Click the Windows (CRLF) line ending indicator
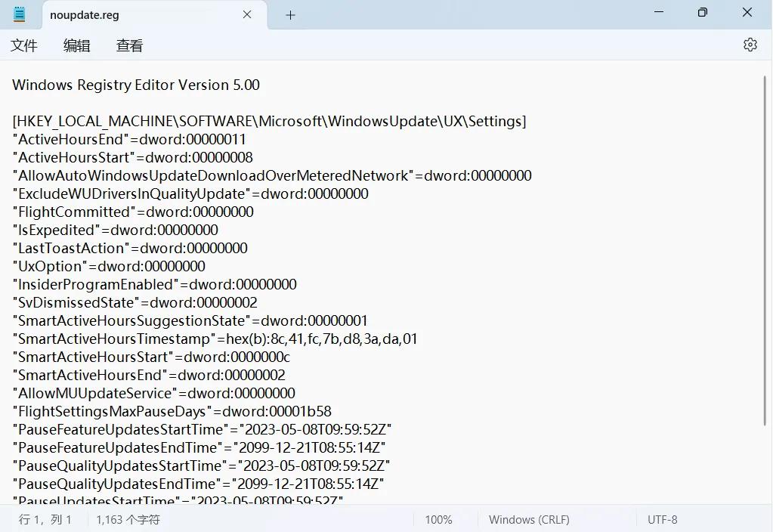Screen dimensions: 773x532 [529, 520]
